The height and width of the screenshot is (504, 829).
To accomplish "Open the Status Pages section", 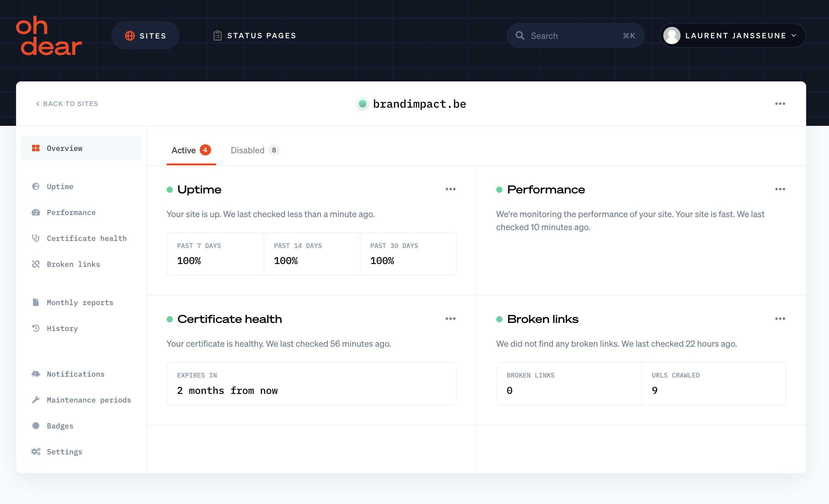I will [255, 36].
